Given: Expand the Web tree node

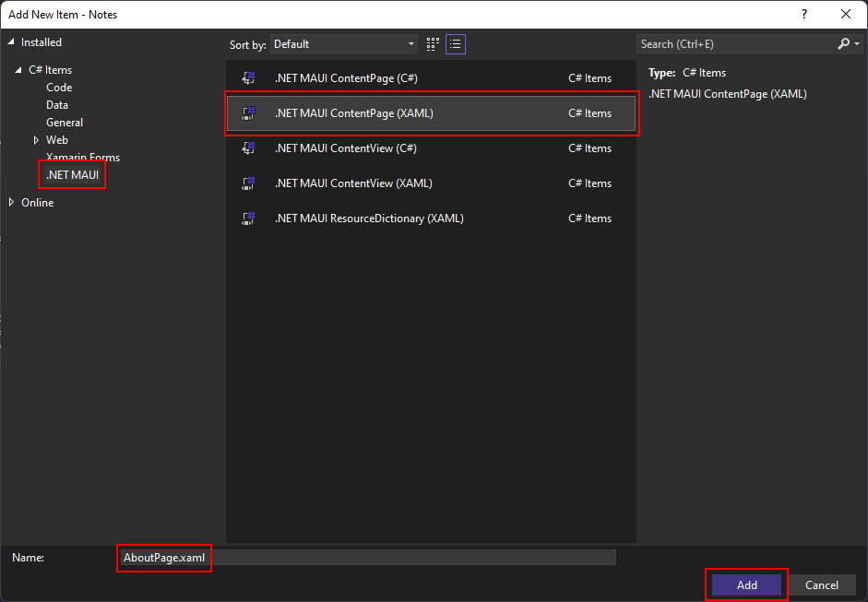Looking at the screenshot, I should tap(36, 139).
